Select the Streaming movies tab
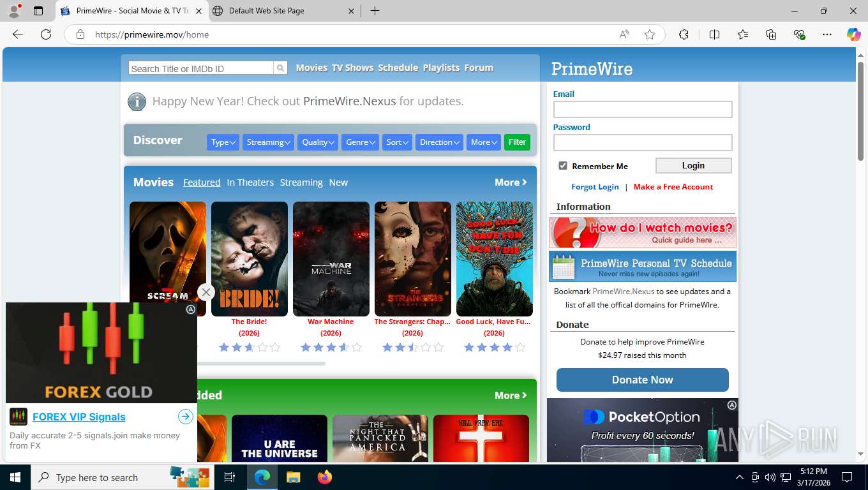This screenshot has height=490, width=868. click(301, 182)
